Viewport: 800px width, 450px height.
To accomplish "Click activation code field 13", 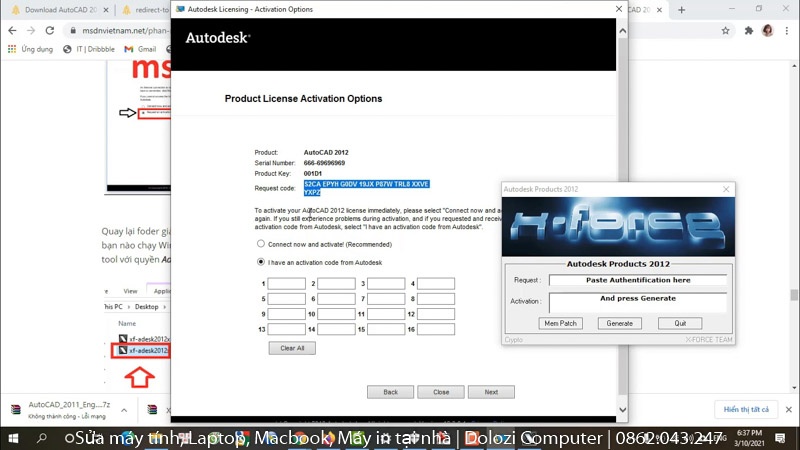I will 287,330.
